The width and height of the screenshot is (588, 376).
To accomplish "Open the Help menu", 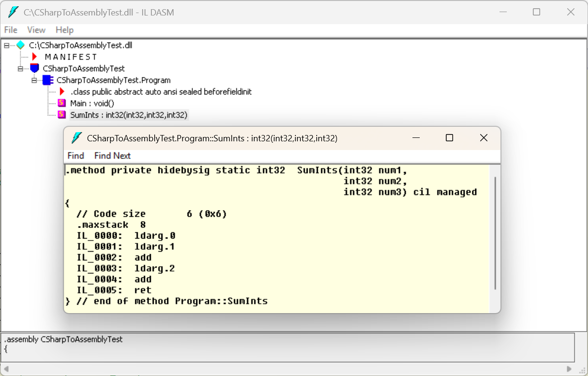I will click(64, 30).
